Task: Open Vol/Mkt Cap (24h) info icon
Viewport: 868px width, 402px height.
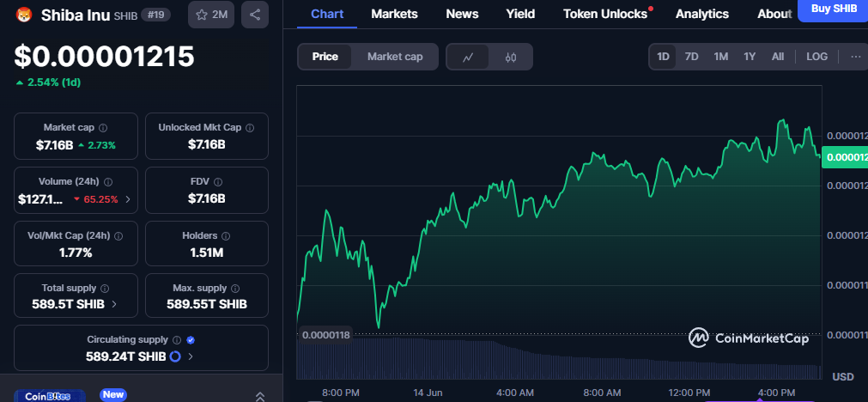Action: pos(118,236)
